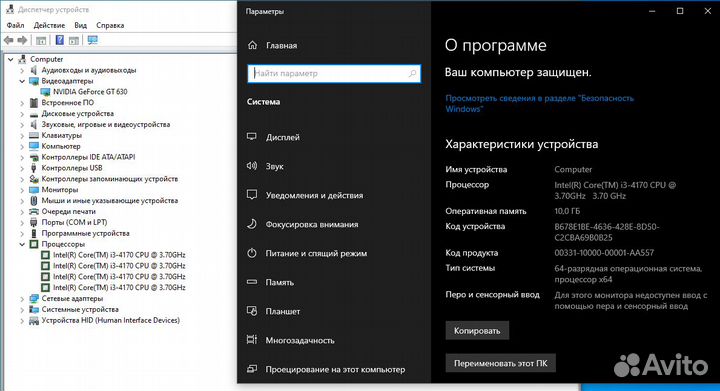This screenshot has height=391, width=720.
Task: Click the Проецирование на этот компьютер icon
Action: click(252, 369)
